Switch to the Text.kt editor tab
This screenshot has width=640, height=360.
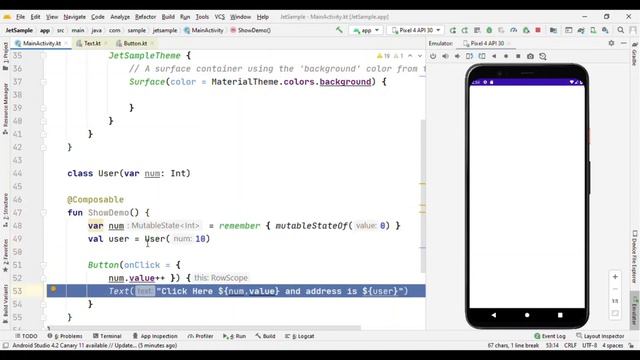(x=92, y=43)
